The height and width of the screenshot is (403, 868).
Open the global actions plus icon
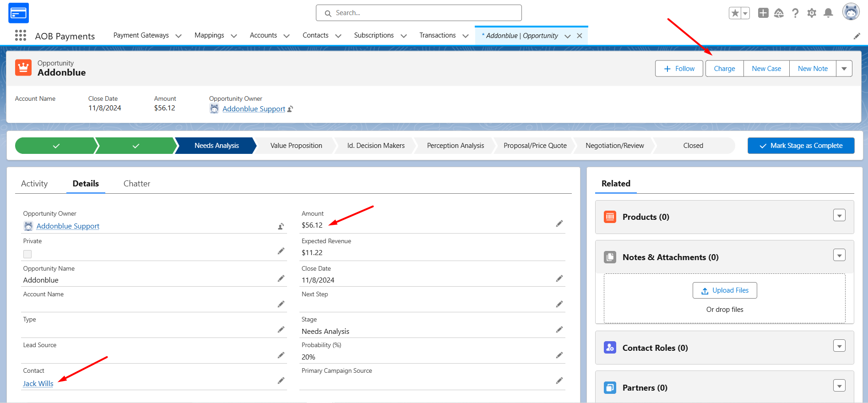763,13
